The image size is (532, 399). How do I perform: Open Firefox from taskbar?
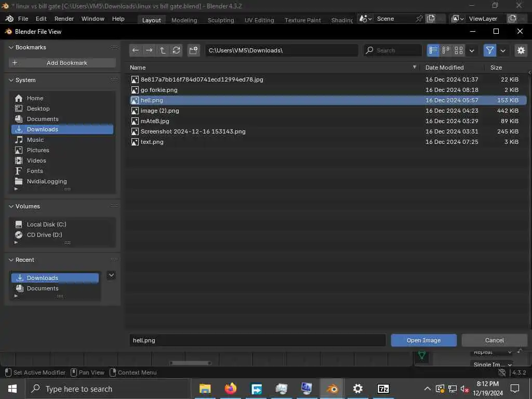point(230,389)
